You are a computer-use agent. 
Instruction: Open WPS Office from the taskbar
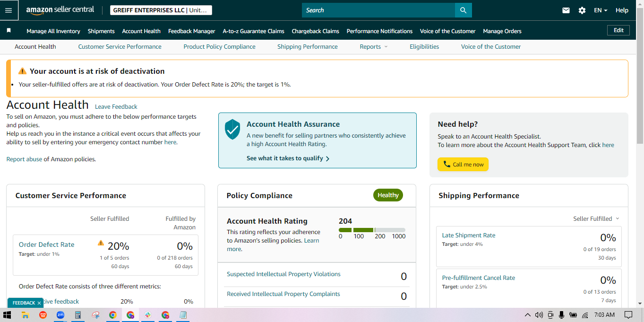43,315
